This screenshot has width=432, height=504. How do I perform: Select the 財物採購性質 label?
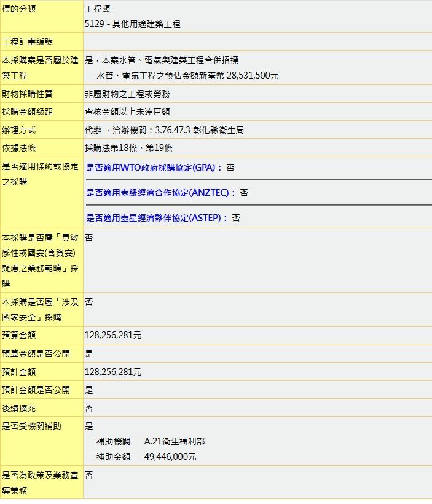click(27, 94)
